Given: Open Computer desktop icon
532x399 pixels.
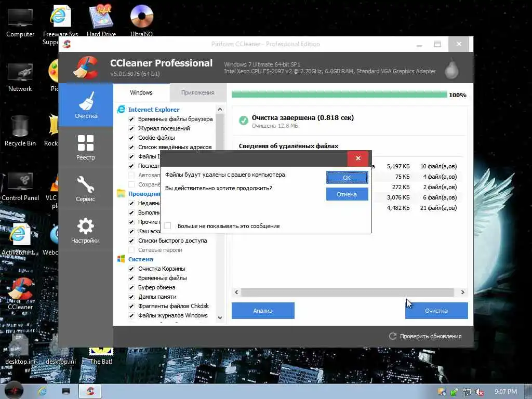Looking at the screenshot, I should pos(20,22).
